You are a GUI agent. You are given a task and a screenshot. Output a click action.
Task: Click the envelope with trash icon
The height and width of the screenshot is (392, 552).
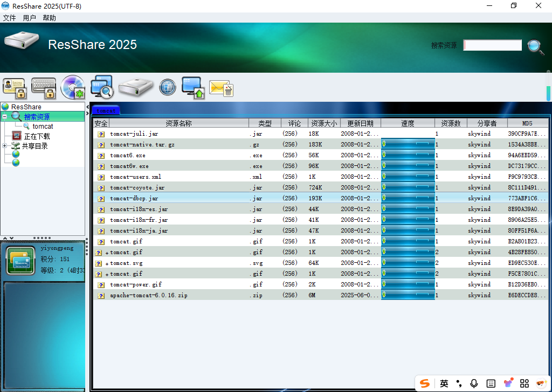221,88
